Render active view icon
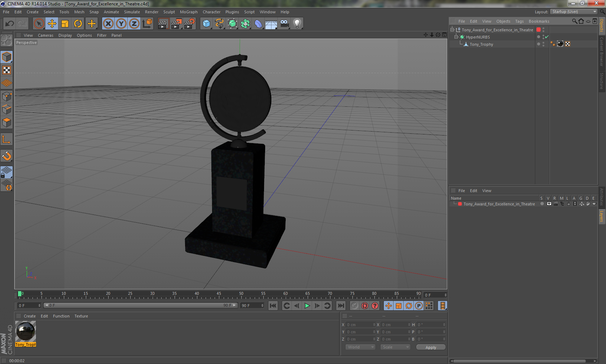Viewport: 606px width, 364px height. coord(163,24)
